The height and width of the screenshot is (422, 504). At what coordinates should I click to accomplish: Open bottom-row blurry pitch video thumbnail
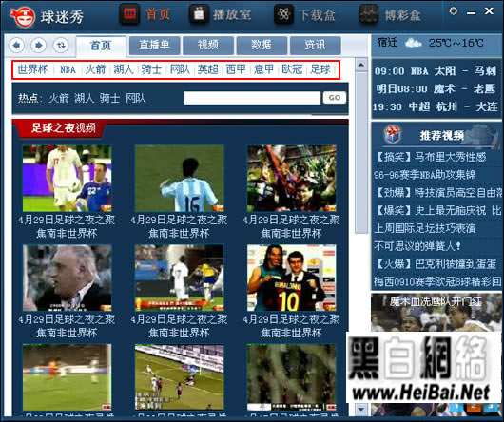click(x=67, y=377)
